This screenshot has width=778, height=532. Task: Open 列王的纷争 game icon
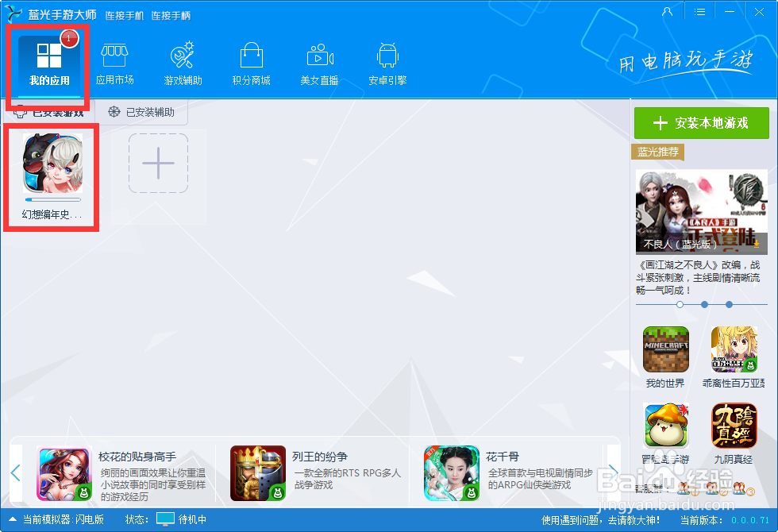click(258, 473)
